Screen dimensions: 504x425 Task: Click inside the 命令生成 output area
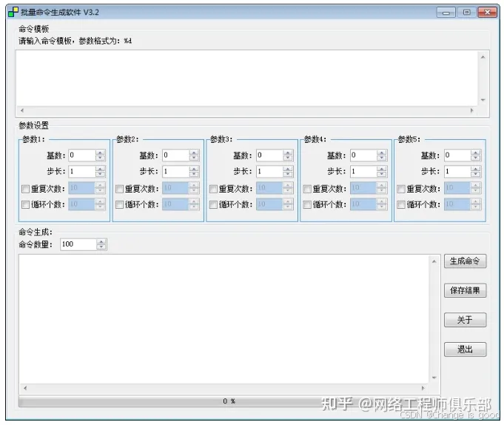click(224, 318)
